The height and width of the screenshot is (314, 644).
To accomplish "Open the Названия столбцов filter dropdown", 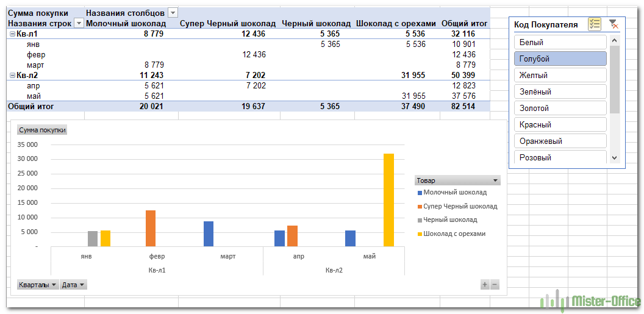I will (173, 13).
